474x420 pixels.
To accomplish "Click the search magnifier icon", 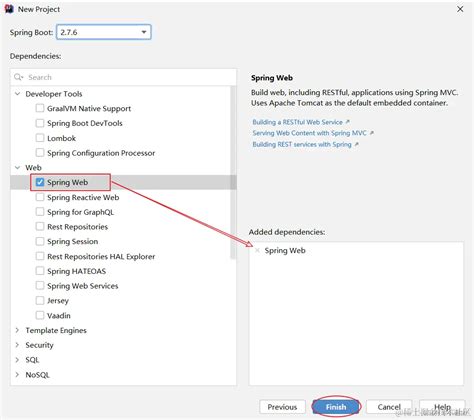I will tap(18, 77).
